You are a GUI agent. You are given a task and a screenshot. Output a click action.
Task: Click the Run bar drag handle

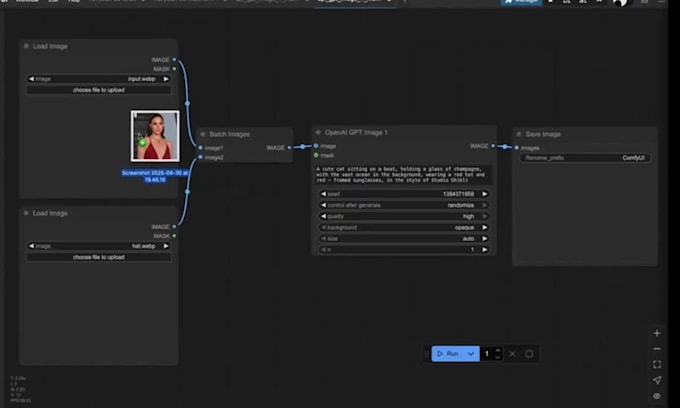426,354
